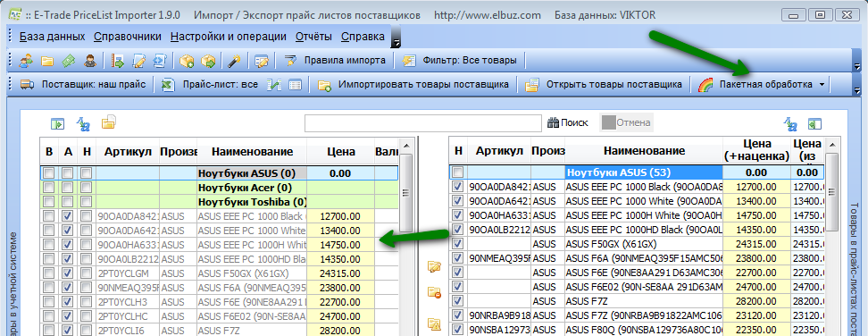Click the Поиск search button
This screenshot has height=336, width=868.
point(567,123)
